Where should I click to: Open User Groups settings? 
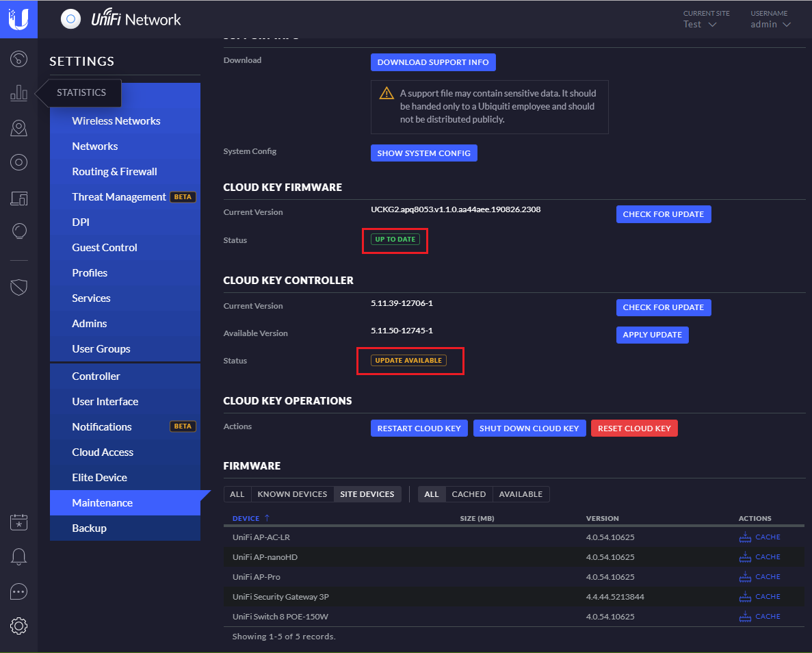(x=125, y=349)
